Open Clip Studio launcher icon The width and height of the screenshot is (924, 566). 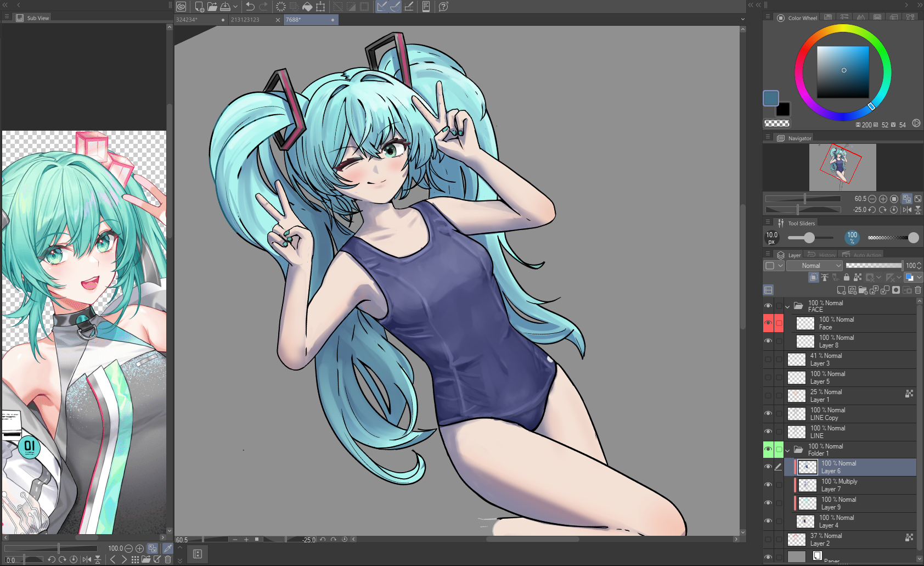182,7
